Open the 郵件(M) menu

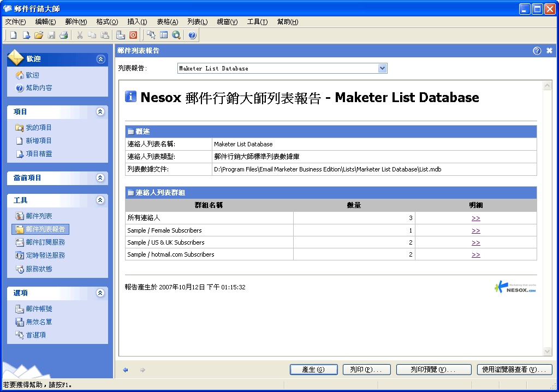pyautogui.click(x=76, y=22)
